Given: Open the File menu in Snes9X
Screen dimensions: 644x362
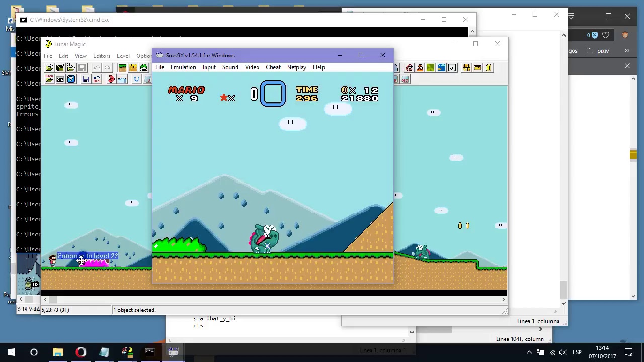Looking at the screenshot, I should coord(159,67).
